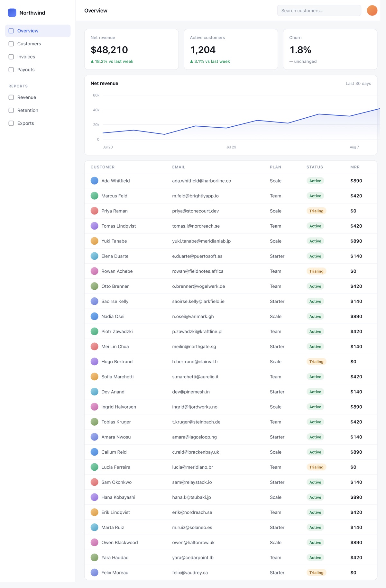Screen dimensions: 386x588
Task: Click Active badge in Saoirse Kelly row
Action: (x=315, y=301)
